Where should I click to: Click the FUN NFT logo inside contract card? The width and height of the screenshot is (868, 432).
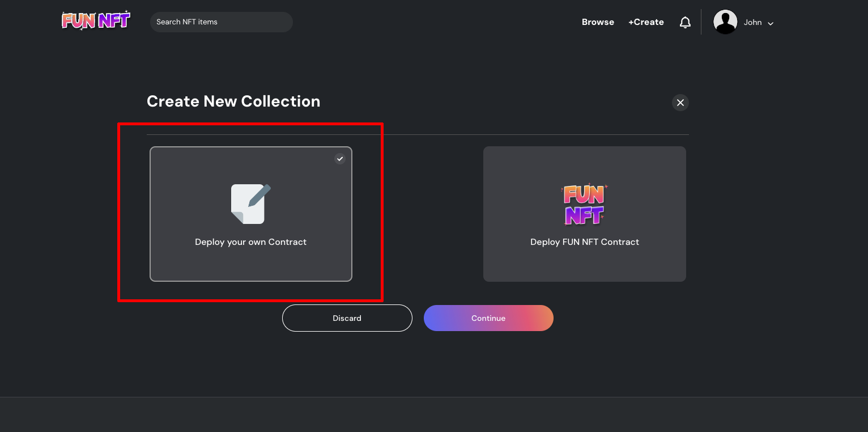click(584, 204)
